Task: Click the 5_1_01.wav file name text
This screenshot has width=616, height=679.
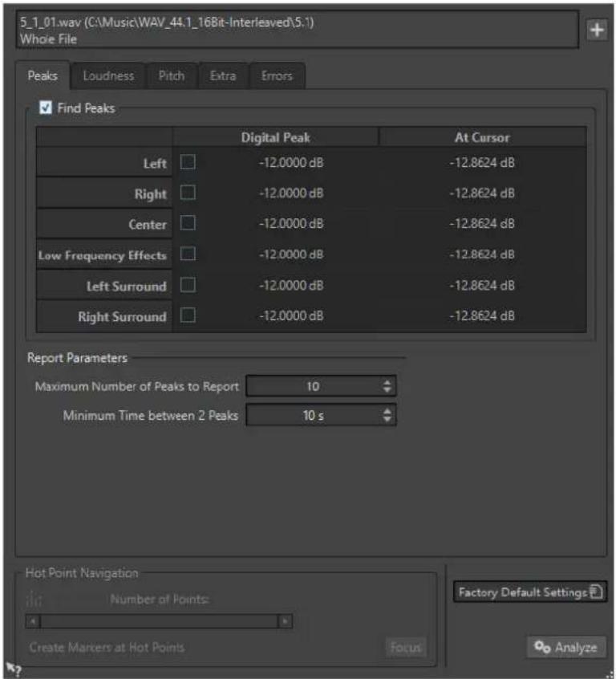Action: (51, 22)
